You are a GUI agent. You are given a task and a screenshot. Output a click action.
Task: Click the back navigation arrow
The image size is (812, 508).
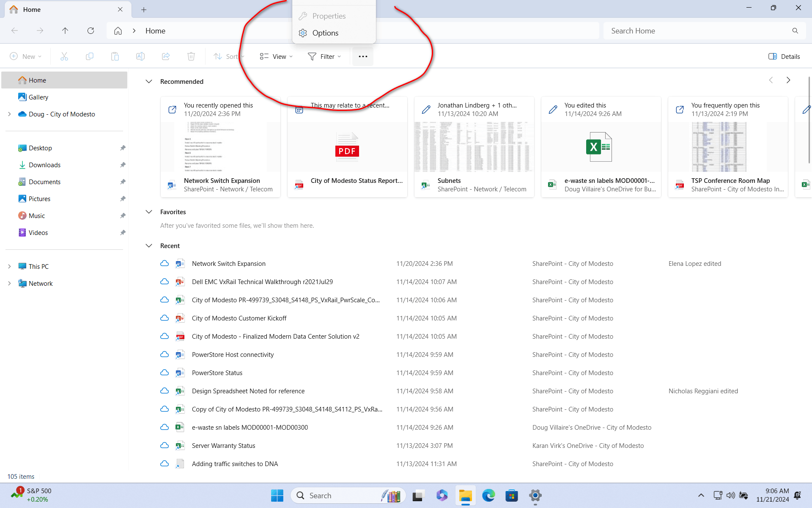14,31
